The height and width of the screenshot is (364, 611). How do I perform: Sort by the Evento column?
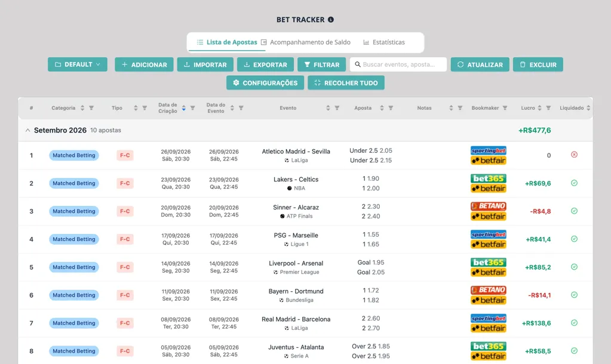(328, 108)
